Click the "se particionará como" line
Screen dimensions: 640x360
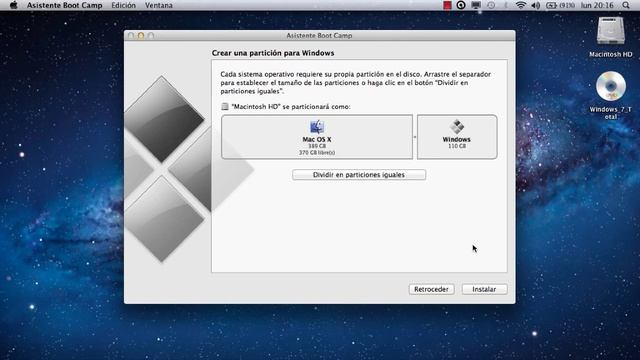pyautogui.click(x=291, y=107)
